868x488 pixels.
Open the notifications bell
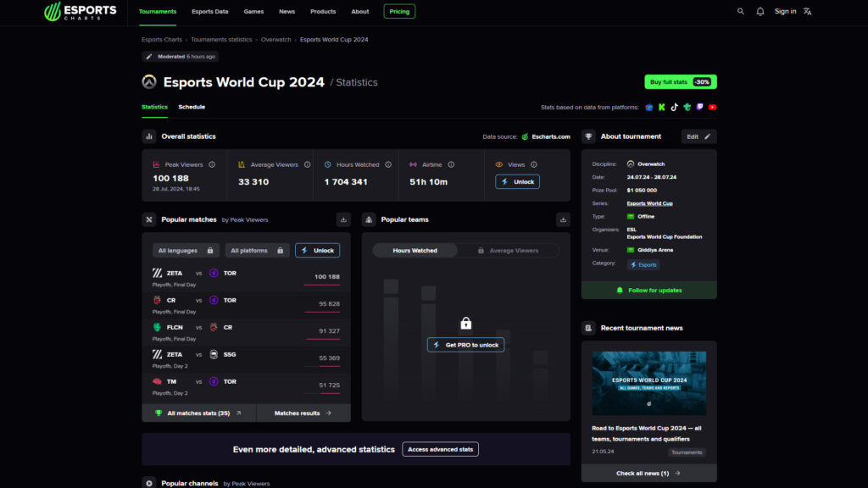pyautogui.click(x=760, y=12)
